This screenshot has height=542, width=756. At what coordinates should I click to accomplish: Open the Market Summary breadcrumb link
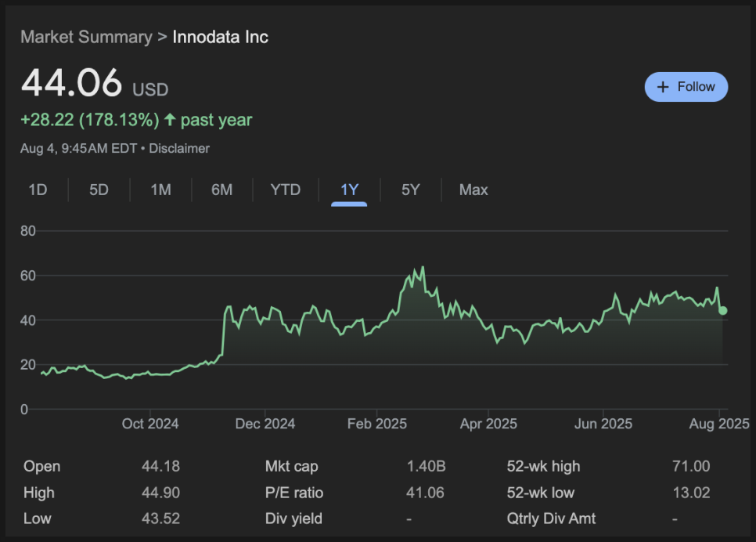86,37
